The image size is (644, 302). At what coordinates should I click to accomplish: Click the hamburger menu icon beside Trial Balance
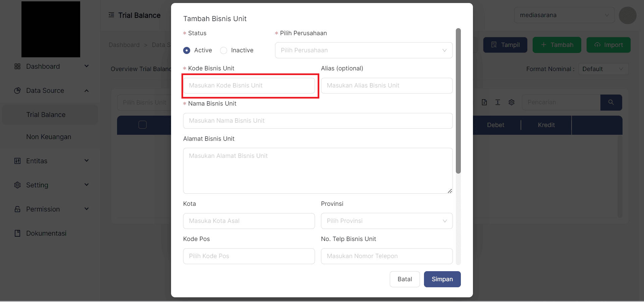coord(111,15)
